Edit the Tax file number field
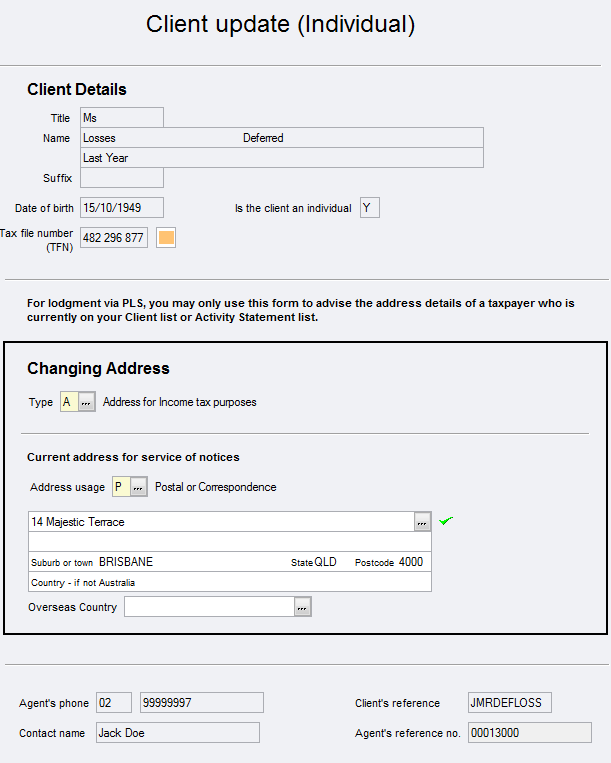611x763 pixels. [114, 238]
